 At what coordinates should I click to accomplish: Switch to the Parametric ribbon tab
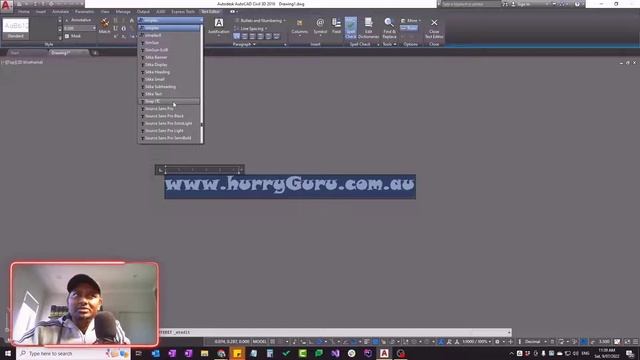click(84, 12)
